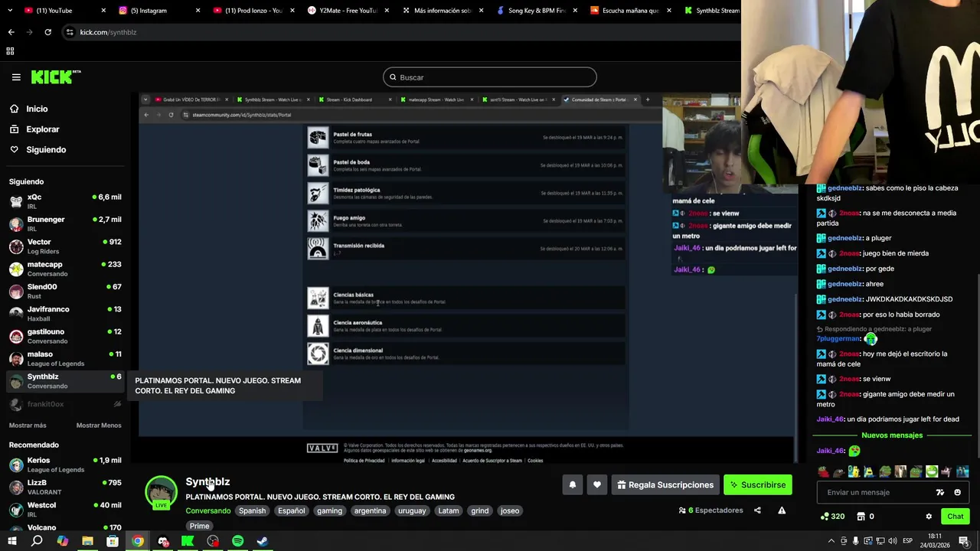Toggle the stream notification bell

(572, 484)
